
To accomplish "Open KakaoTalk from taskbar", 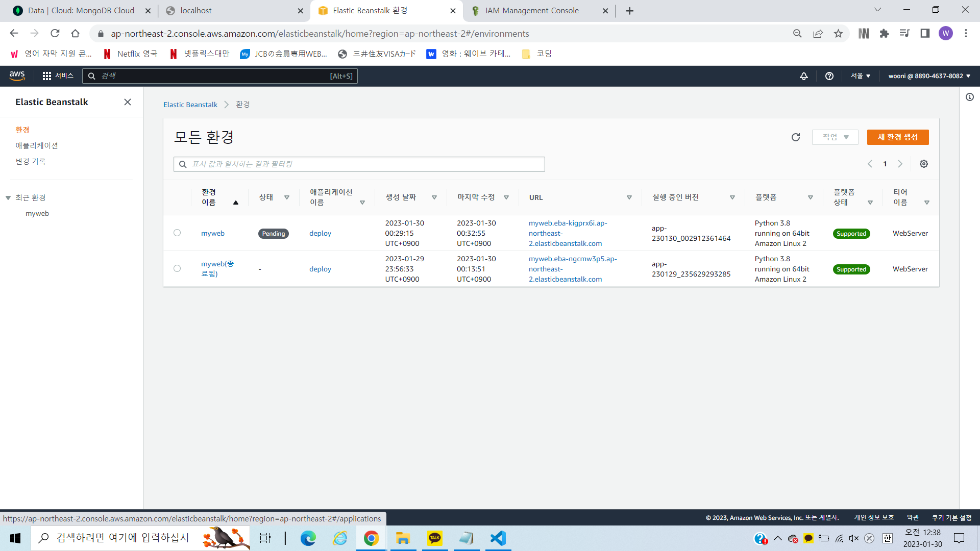I will click(x=435, y=538).
